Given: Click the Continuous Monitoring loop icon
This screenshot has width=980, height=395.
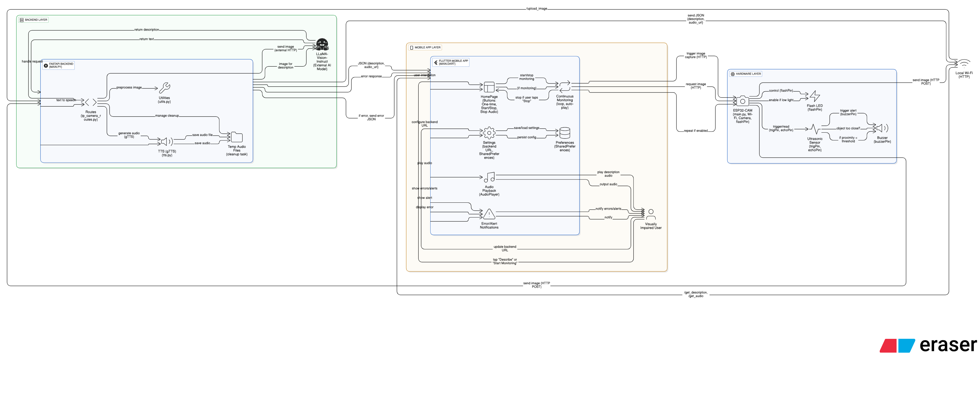Looking at the screenshot, I should pos(565,86).
